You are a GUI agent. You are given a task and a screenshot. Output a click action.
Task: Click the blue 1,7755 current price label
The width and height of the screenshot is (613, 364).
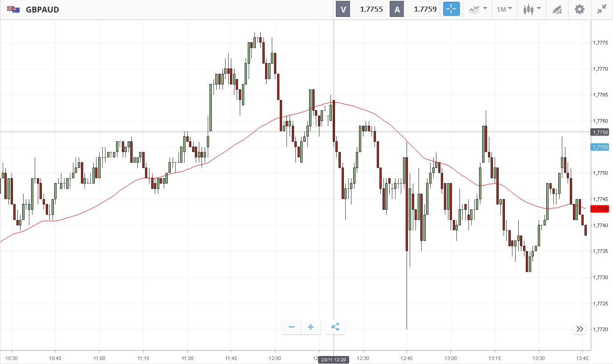coord(600,147)
